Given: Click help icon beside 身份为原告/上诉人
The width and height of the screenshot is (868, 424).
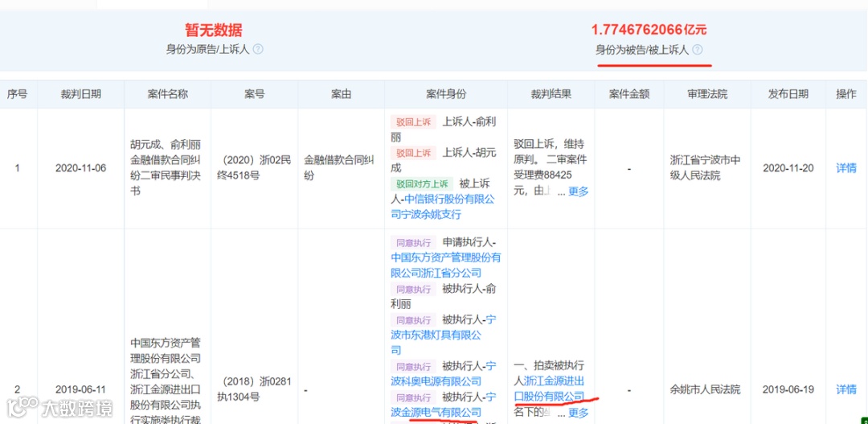Looking at the screenshot, I should tap(258, 49).
